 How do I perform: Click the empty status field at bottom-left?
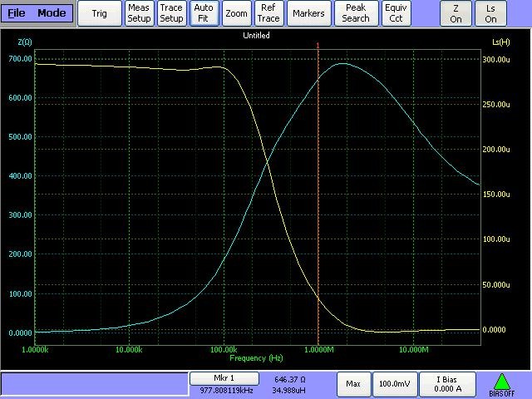pos(95,384)
